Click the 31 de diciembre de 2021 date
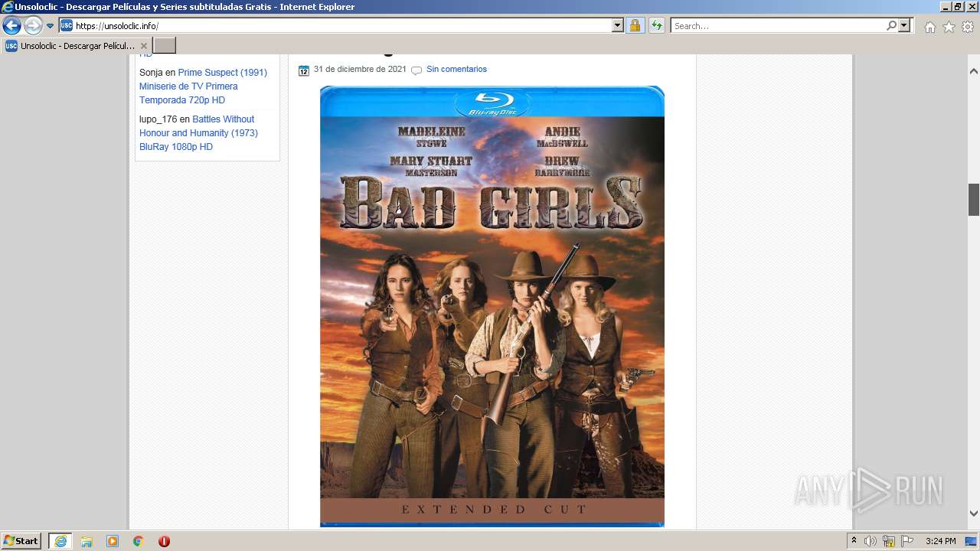Image resolution: width=980 pixels, height=551 pixels. pos(360,69)
